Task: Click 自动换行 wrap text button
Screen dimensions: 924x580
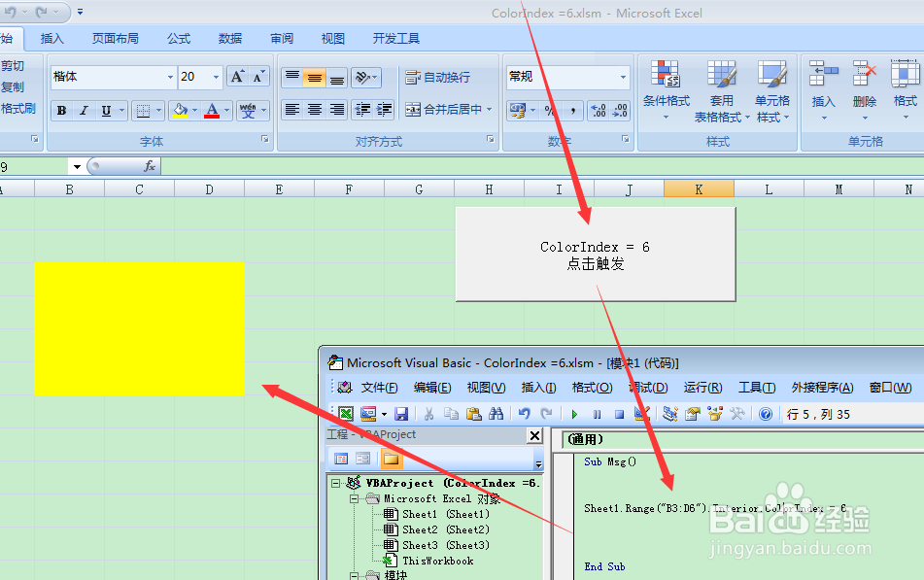Action: (x=438, y=77)
